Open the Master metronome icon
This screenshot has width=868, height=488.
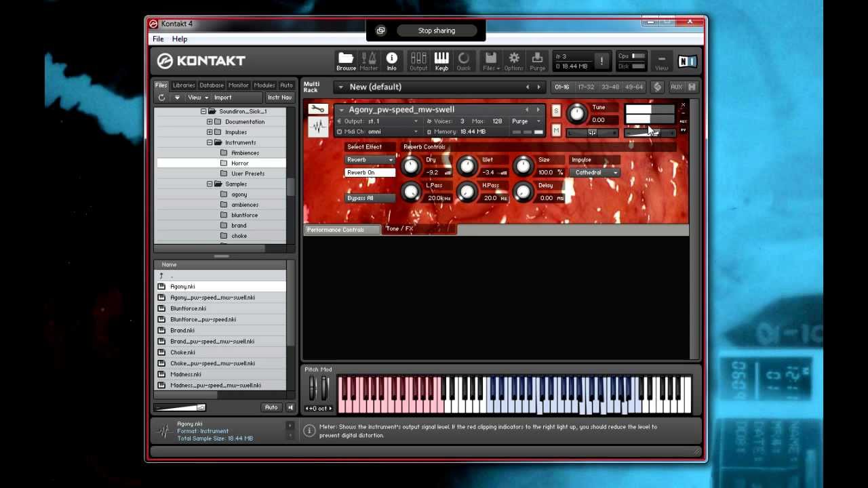369,61
